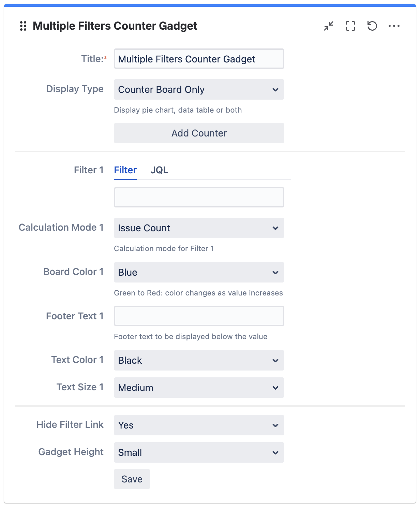The width and height of the screenshot is (420, 507).
Task: Change the Board Color 1 selection
Action: click(x=199, y=272)
